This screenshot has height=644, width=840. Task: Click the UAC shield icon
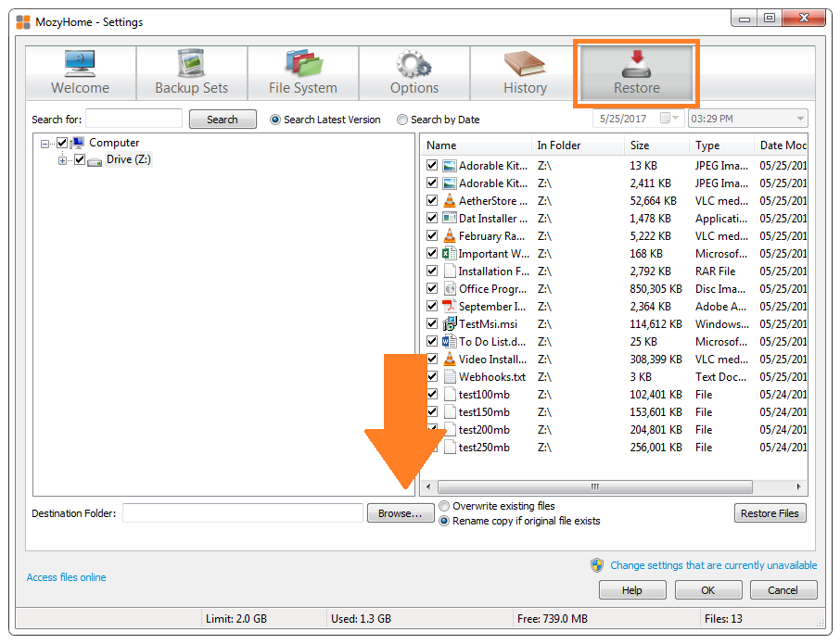pos(597,565)
